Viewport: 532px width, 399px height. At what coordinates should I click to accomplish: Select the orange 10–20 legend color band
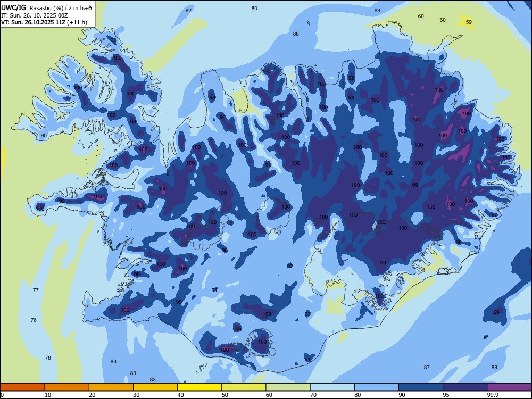coord(67,387)
